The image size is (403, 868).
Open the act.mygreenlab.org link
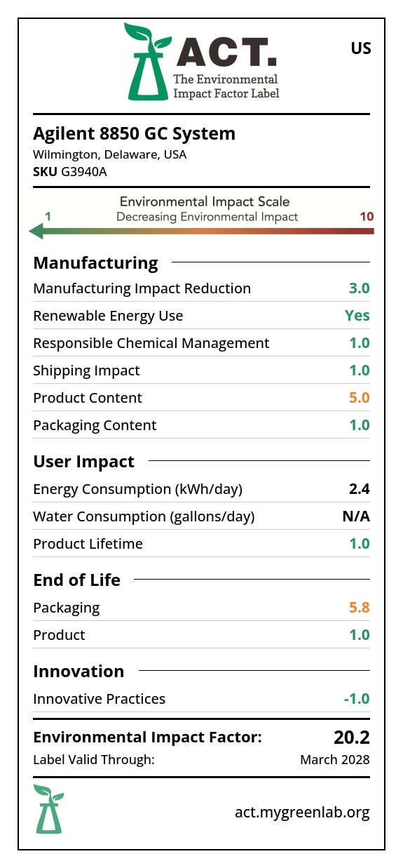point(302,813)
